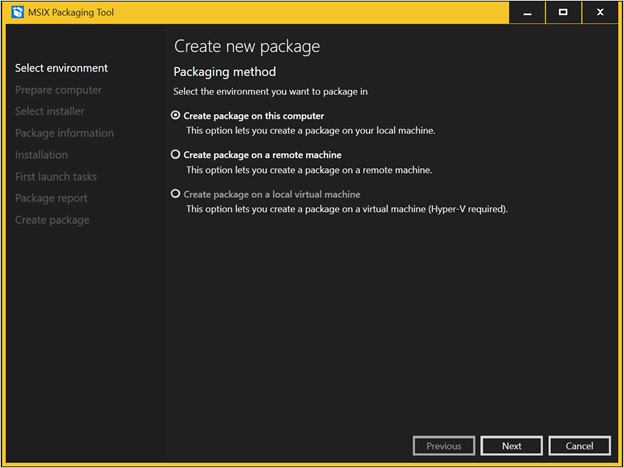Screen dimensions: 624x468
Task: Click the local machine option description text
Action: 311,131
